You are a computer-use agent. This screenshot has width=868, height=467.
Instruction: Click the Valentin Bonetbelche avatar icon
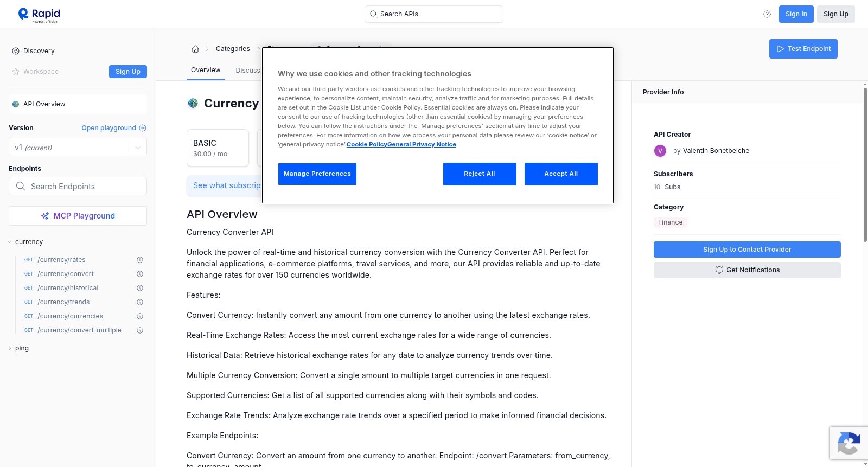pos(660,151)
